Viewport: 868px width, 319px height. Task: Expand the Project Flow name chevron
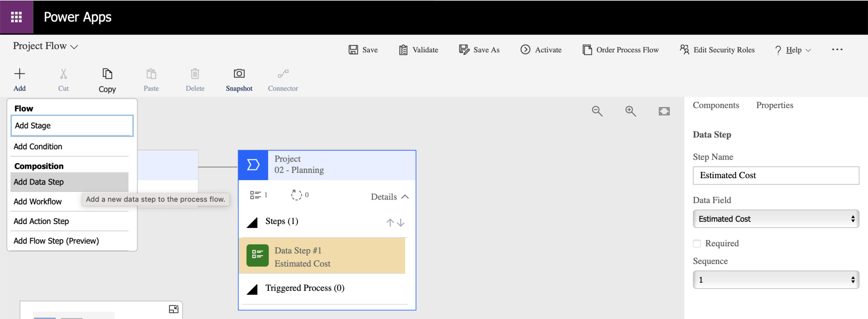coord(74,47)
